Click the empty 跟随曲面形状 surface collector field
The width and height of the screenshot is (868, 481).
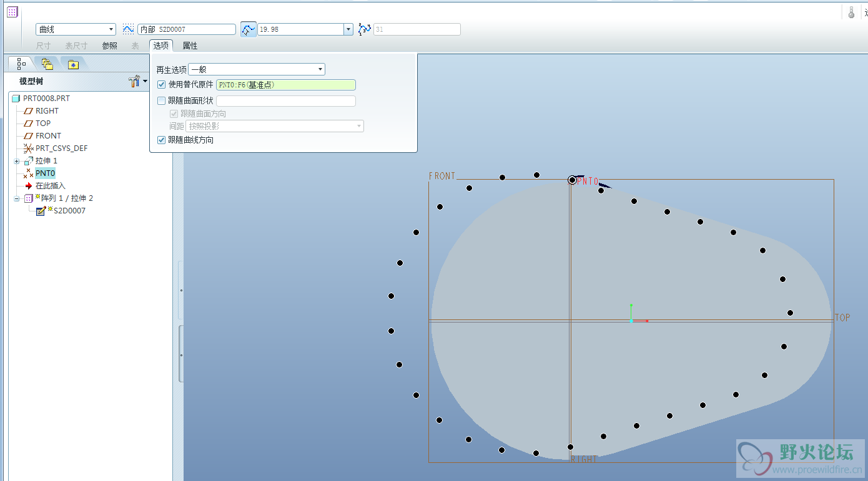286,101
